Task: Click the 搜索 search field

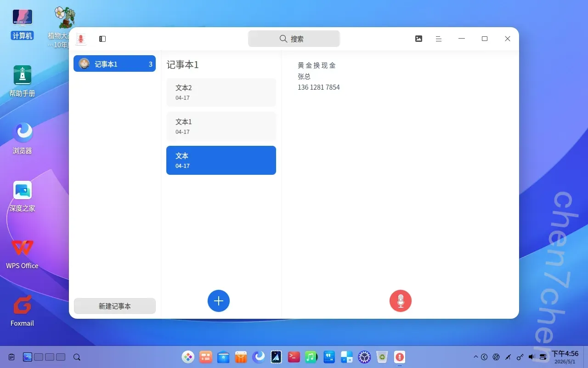Action: pyautogui.click(x=294, y=39)
